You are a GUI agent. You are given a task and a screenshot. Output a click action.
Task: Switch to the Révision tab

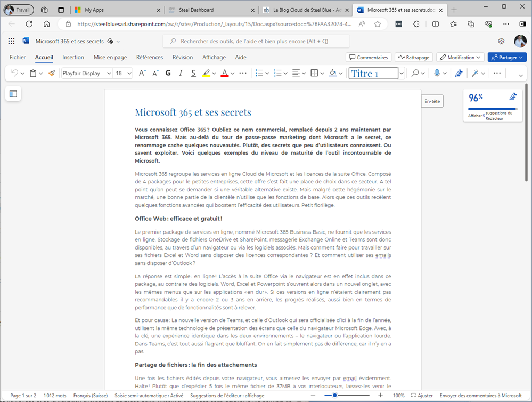click(183, 57)
